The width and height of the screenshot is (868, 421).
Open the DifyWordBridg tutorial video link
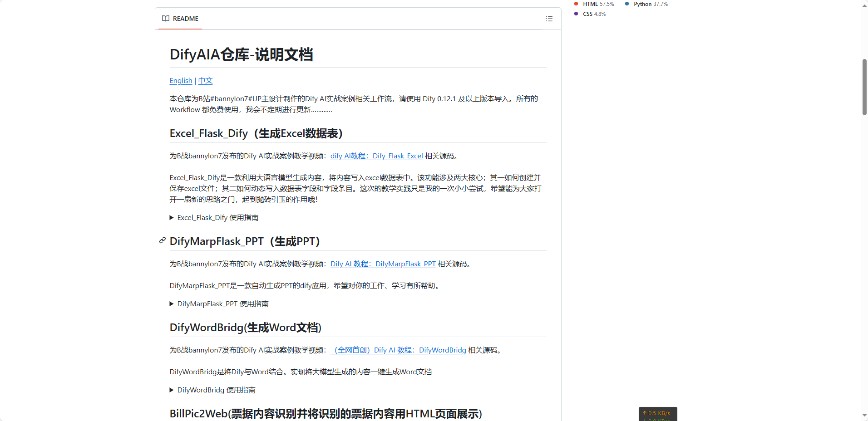click(398, 350)
